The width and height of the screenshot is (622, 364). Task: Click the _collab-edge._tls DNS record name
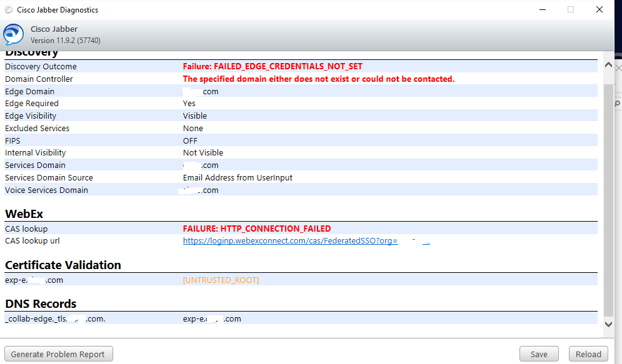[55, 319]
